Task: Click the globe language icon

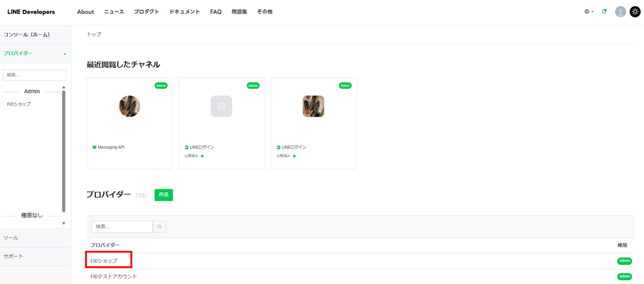Action: click(x=587, y=12)
